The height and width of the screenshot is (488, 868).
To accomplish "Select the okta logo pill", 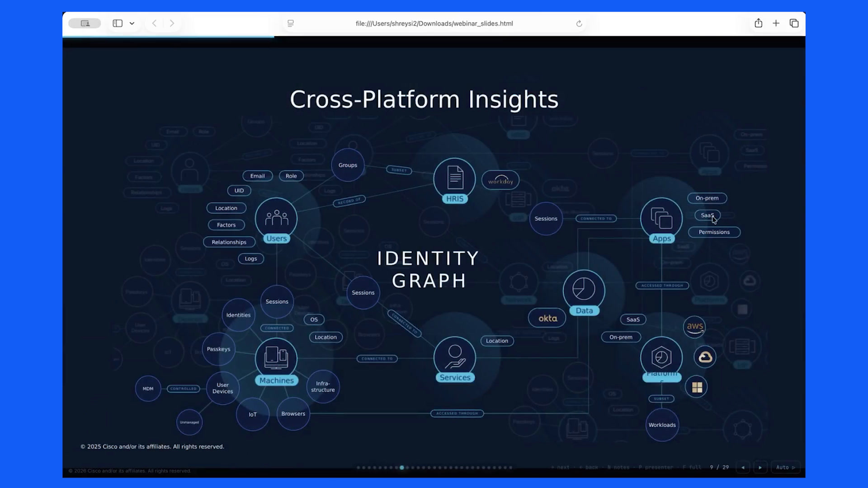I will pos(547,318).
